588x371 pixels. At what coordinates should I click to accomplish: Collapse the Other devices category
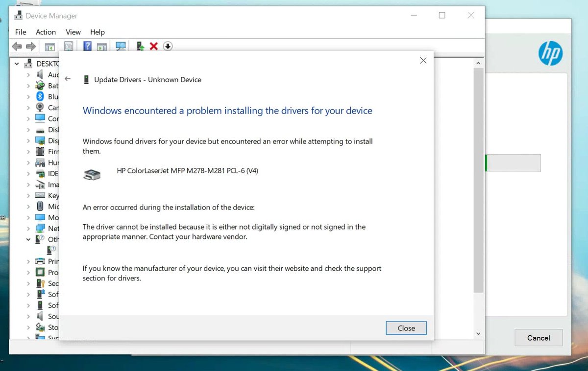(x=28, y=239)
